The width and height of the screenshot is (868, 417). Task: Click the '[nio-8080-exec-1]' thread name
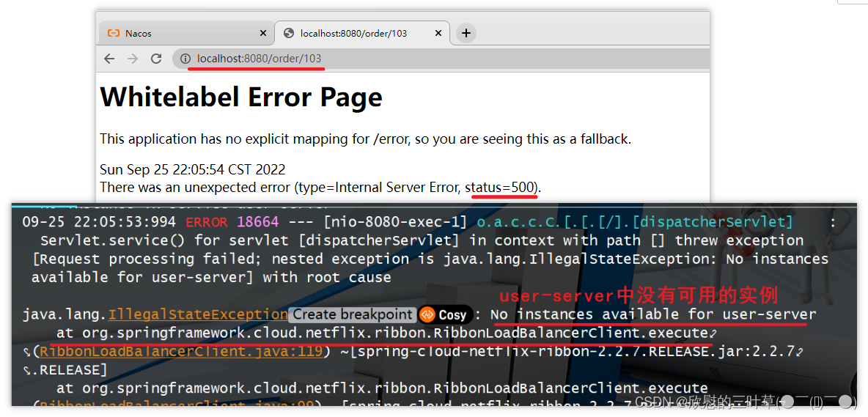pos(396,222)
